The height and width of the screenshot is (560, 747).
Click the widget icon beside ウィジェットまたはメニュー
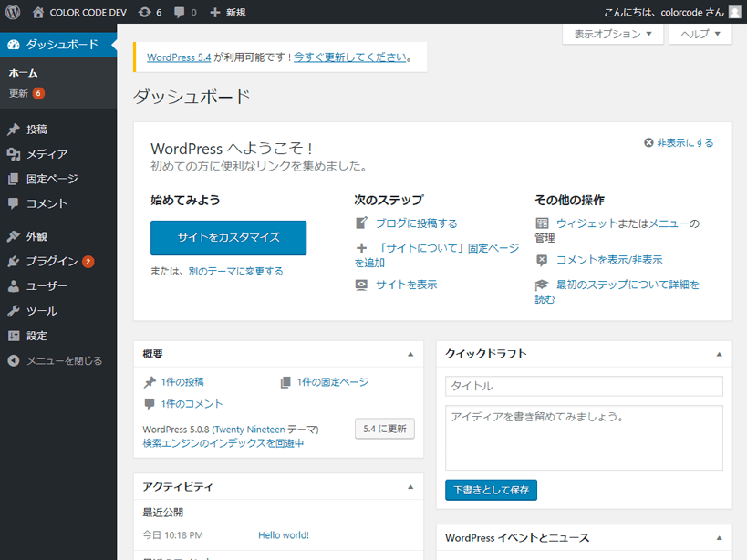pyautogui.click(x=542, y=223)
